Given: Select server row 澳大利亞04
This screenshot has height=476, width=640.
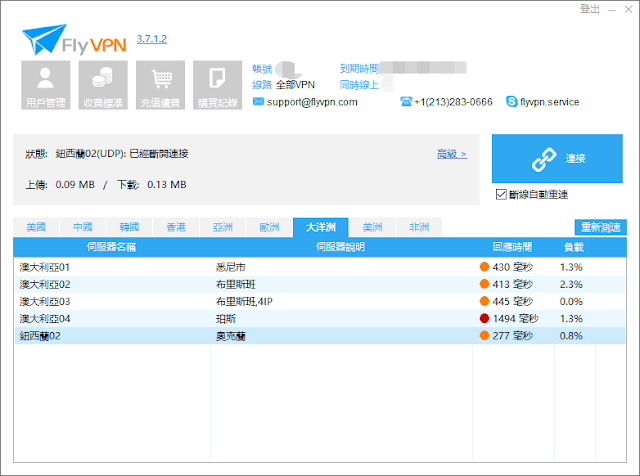Looking at the screenshot, I should [x=320, y=318].
